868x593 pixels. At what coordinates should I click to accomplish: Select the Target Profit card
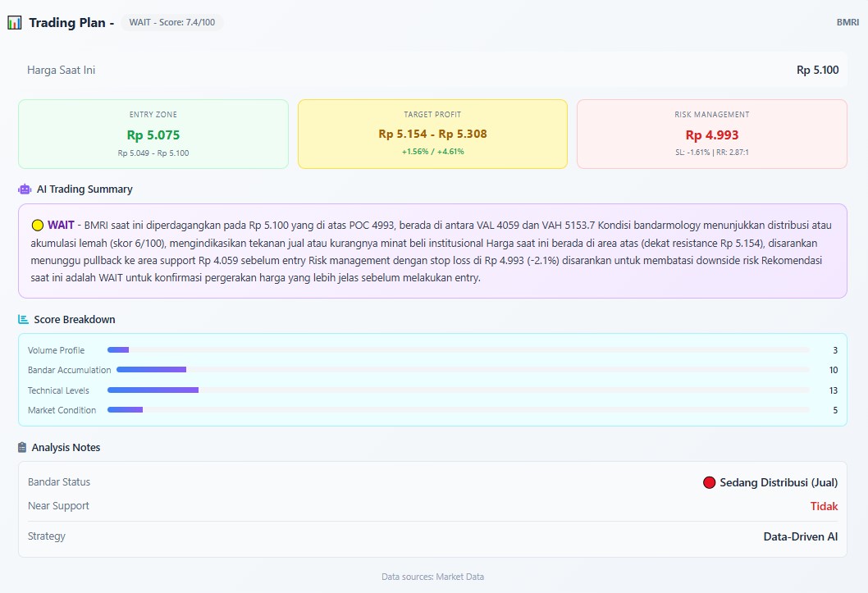tap(432, 134)
